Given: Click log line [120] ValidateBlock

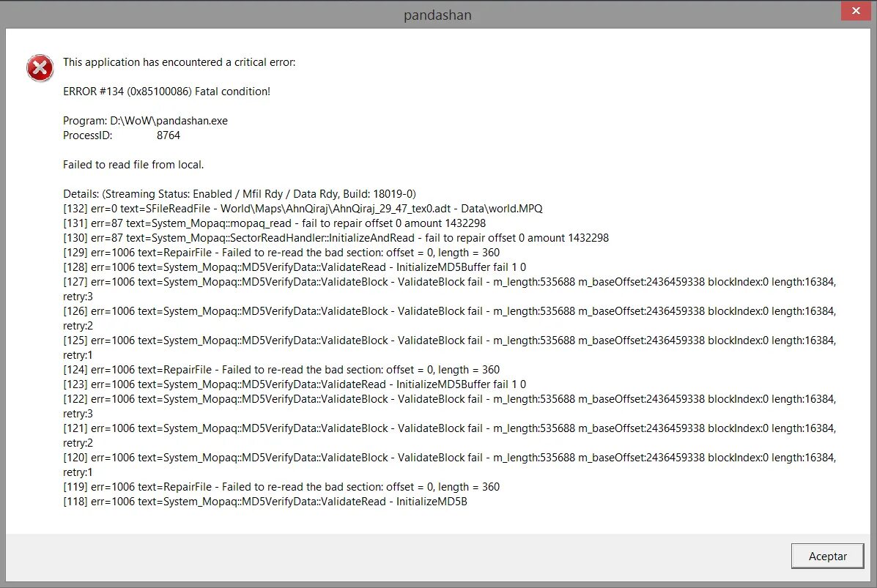Looking at the screenshot, I should pyautogui.click(x=450, y=464).
